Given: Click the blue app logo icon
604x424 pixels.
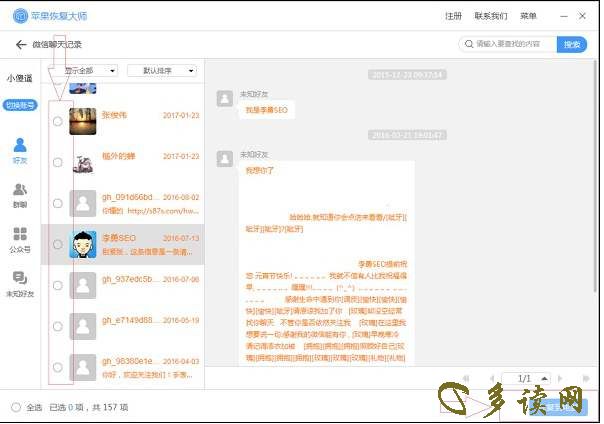Looking at the screenshot, I should click(20, 16).
